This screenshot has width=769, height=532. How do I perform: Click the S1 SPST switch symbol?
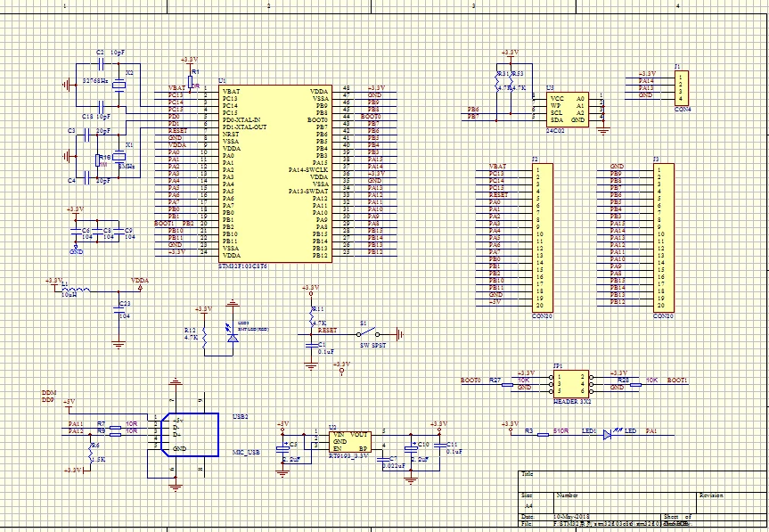(368, 332)
